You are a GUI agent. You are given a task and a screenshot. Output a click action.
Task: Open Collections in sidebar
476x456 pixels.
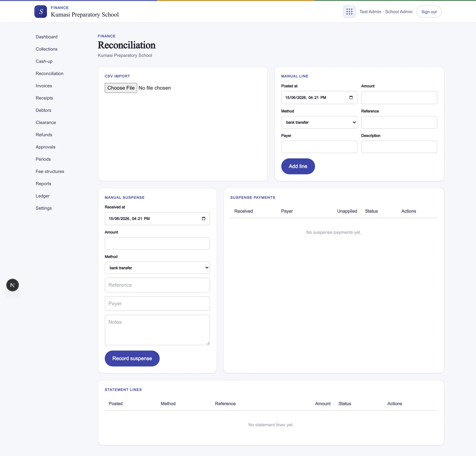47,49
